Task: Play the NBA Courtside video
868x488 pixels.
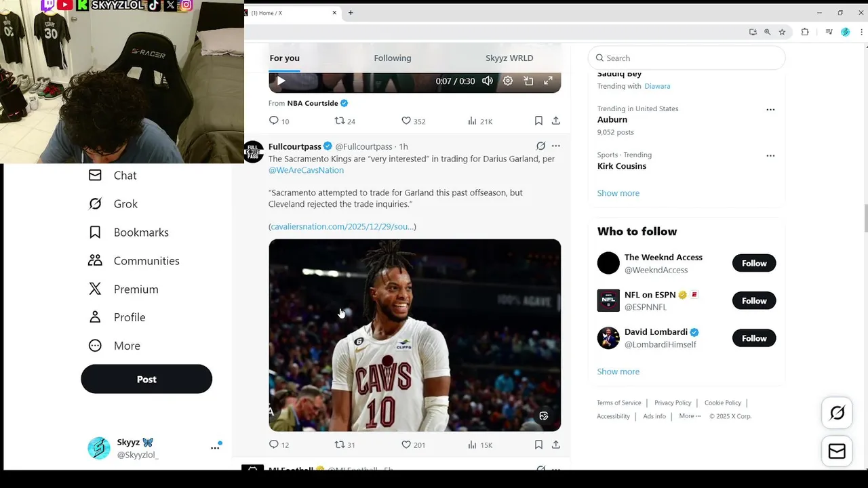Action: [x=281, y=81]
